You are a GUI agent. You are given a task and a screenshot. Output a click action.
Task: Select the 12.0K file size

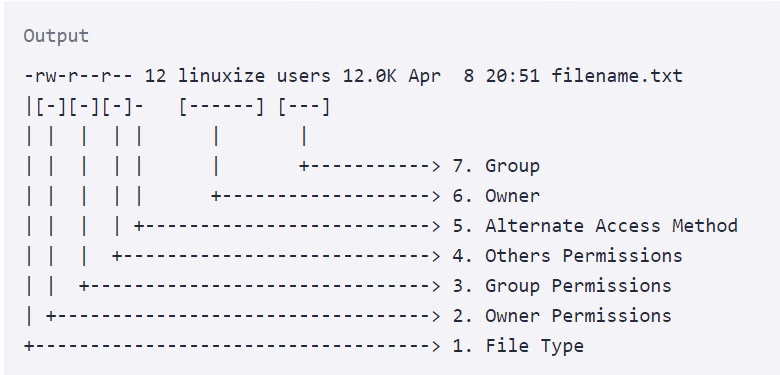370,76
